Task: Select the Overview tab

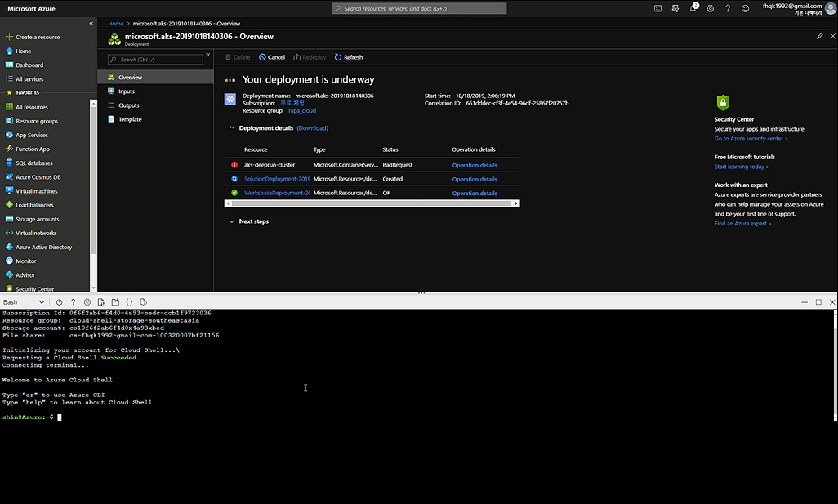Action: coord(155,77)
